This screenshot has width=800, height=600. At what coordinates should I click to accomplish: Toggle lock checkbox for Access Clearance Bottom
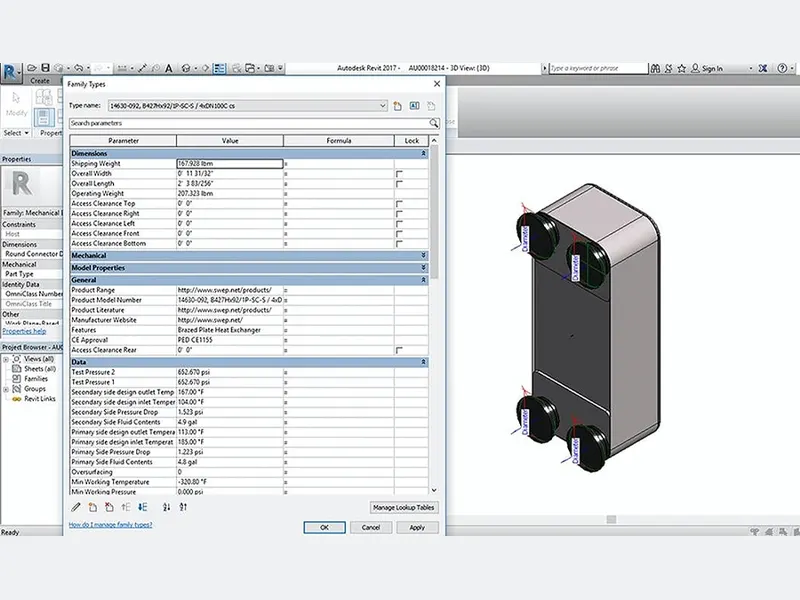[399, 244]
